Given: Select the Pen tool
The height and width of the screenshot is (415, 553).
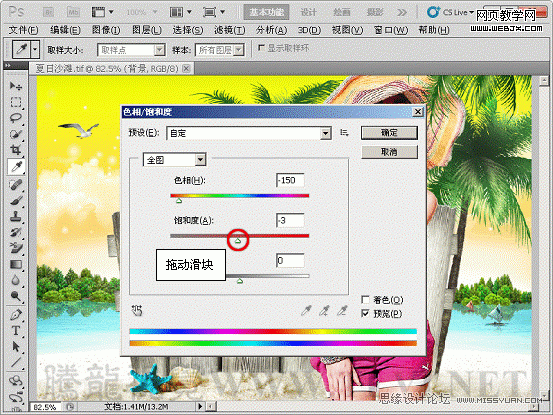Looking at the screenshot, I should pos(16,315).
